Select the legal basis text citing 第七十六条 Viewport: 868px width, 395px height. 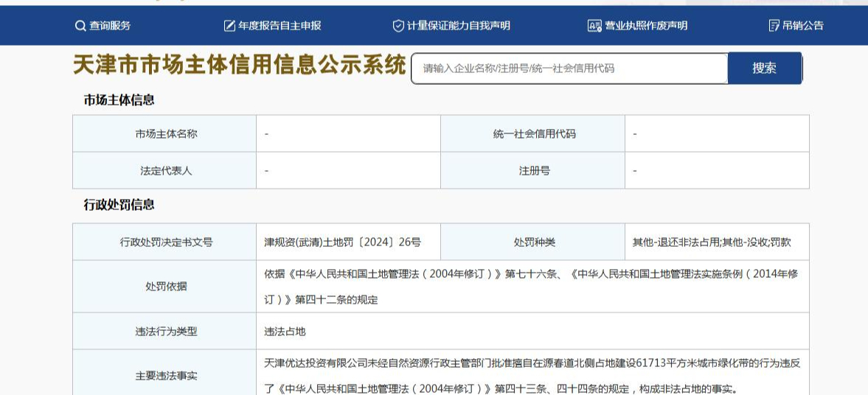[532, 287]
